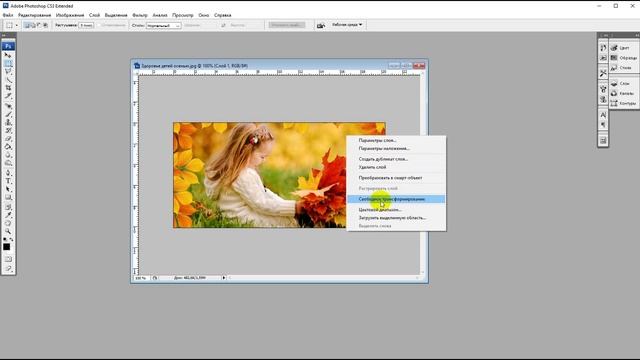Select the Shape tool
The height and width of the screenshot is (360, 640).
[8, 197]
